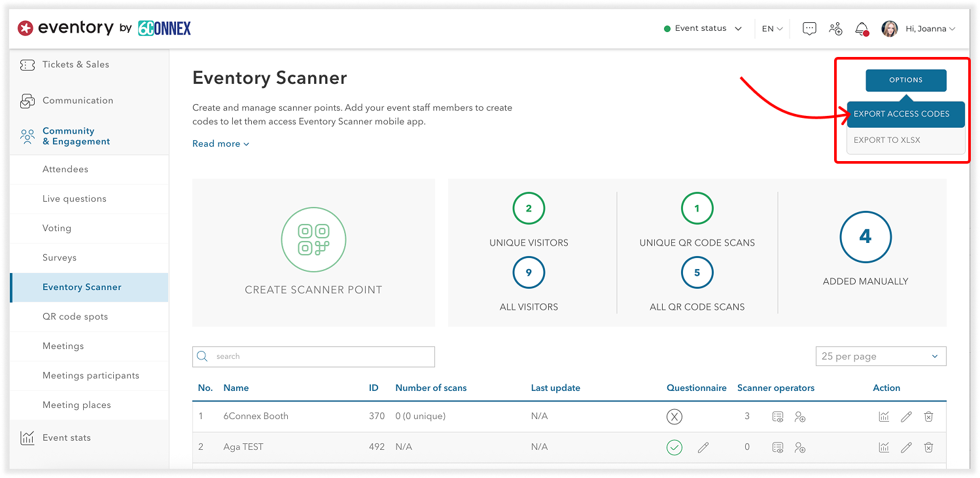Viewport: 980px width, 478px height.
Task: Click the add users icon in header
Action: [835, 29]
